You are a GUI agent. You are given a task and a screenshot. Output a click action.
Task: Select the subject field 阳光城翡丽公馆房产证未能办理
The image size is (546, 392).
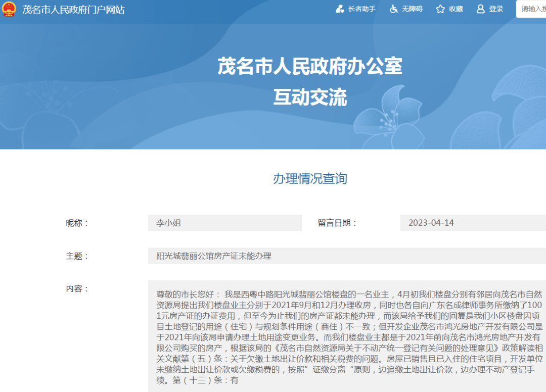[x=347, y=256]
